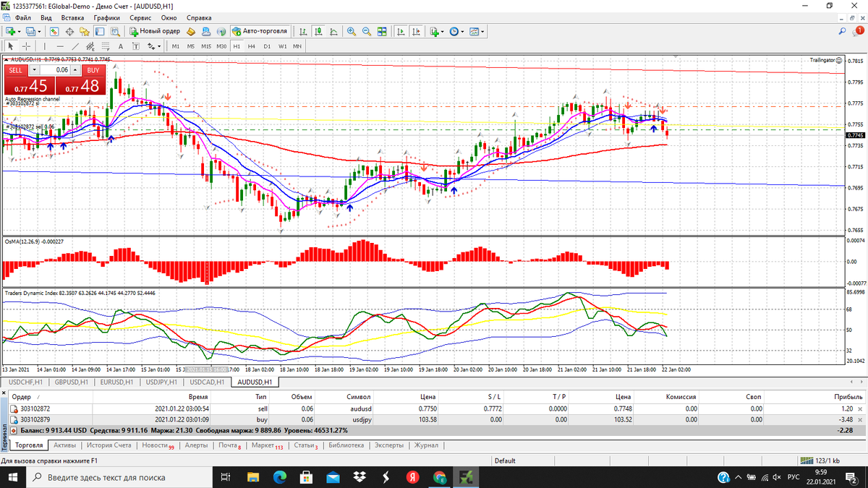The width and height of the screenshot is (868, 488).
Task: Zoom in the chart with magnifier plus
Action: coord(352,31)
